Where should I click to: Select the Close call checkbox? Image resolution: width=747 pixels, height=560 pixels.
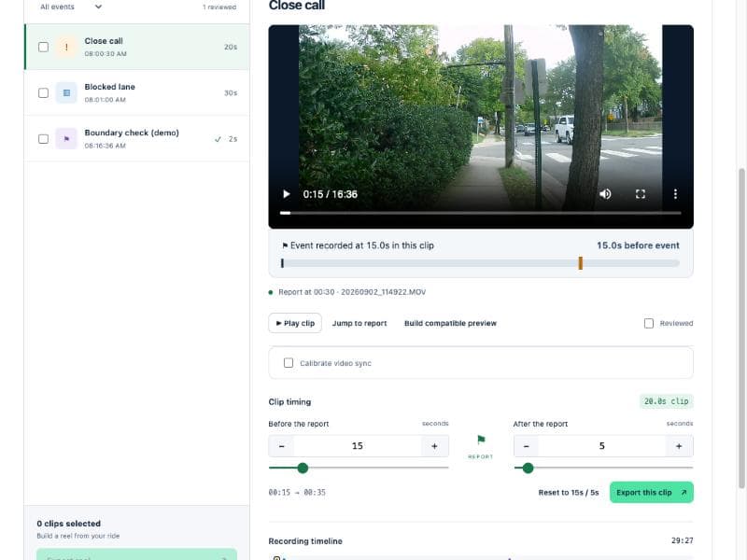(x=43, y=48)
